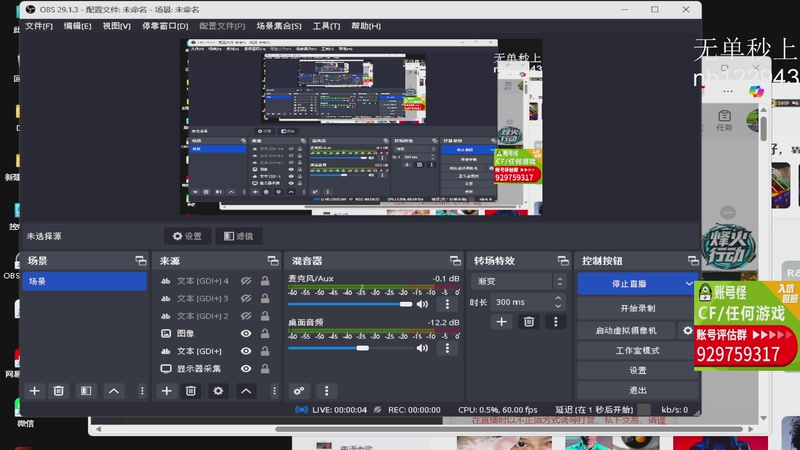Click 退出 button

[x=638, y=390]
